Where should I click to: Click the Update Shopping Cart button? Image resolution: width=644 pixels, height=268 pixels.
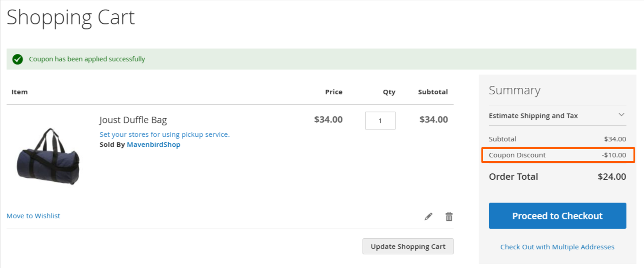(x=408, y=247)
